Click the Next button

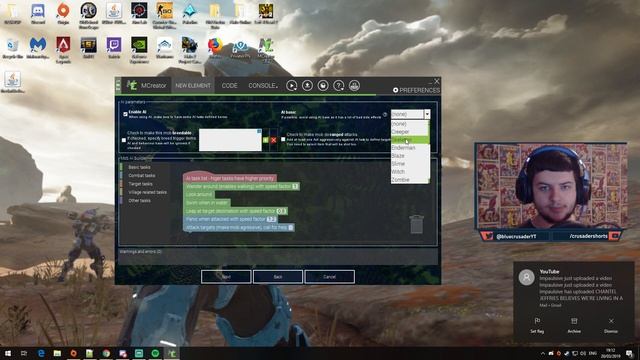(226, 277)
